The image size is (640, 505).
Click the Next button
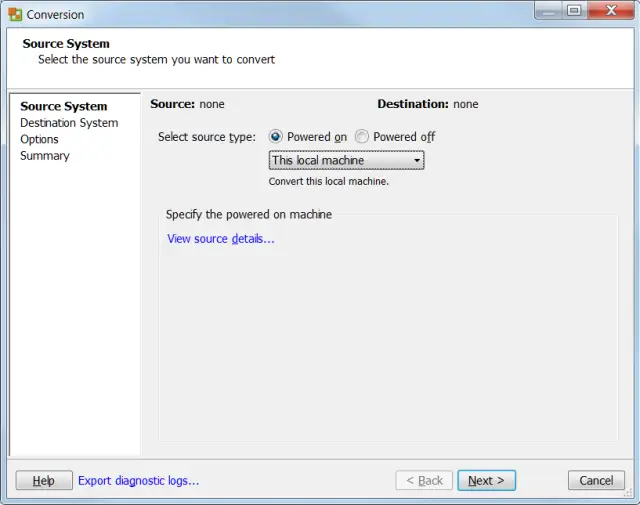pyautogui.click(x=486, y=481)
